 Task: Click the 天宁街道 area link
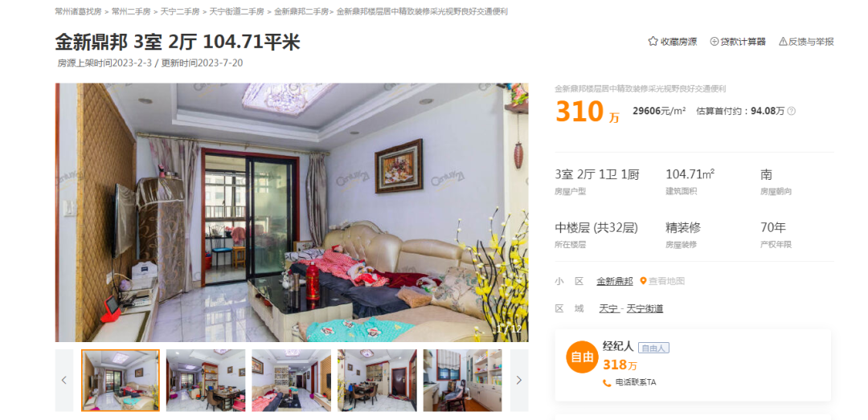coord(645,308)
